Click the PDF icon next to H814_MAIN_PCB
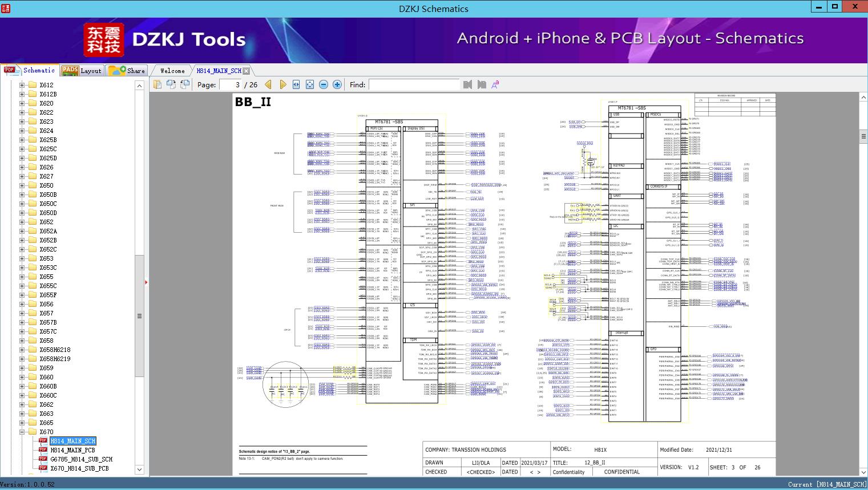Image resolution: width=868 pixels, height=490 pixels. tap(43, 449)
